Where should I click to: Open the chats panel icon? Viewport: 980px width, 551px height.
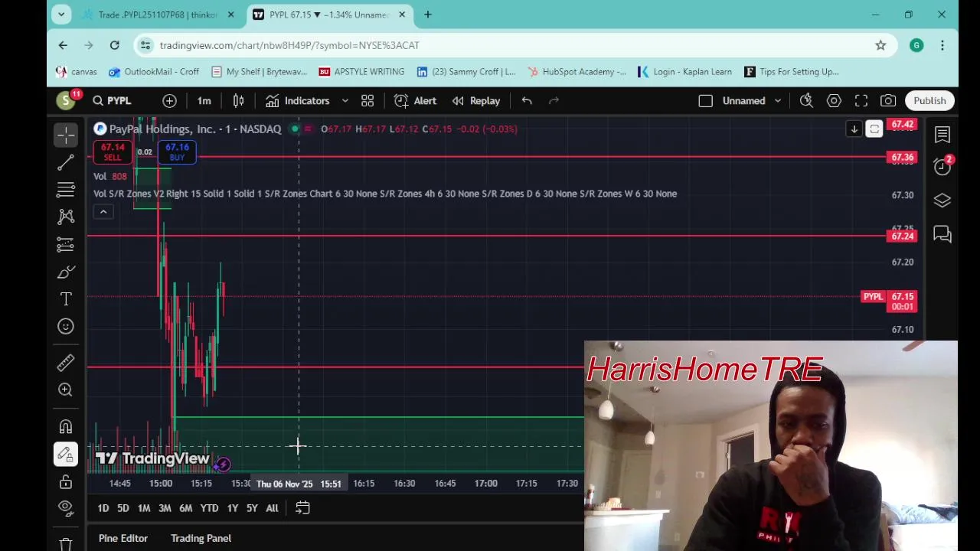coord(942,233)
